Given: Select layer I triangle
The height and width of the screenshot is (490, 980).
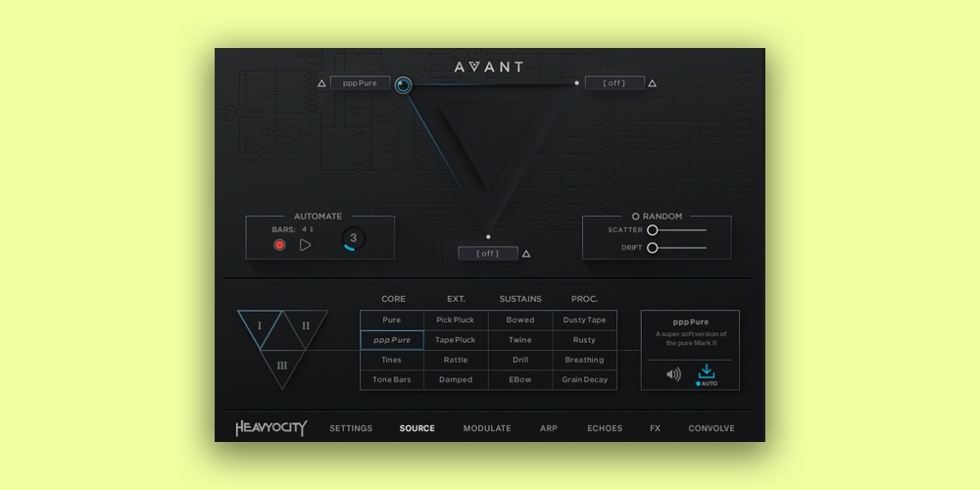Looking at the screenshot, I should coord(260,325).
